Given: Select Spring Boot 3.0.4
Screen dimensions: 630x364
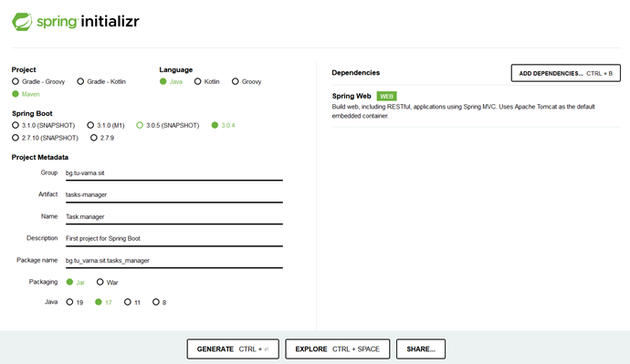Looking at the screenshot, I should [224, 125].
